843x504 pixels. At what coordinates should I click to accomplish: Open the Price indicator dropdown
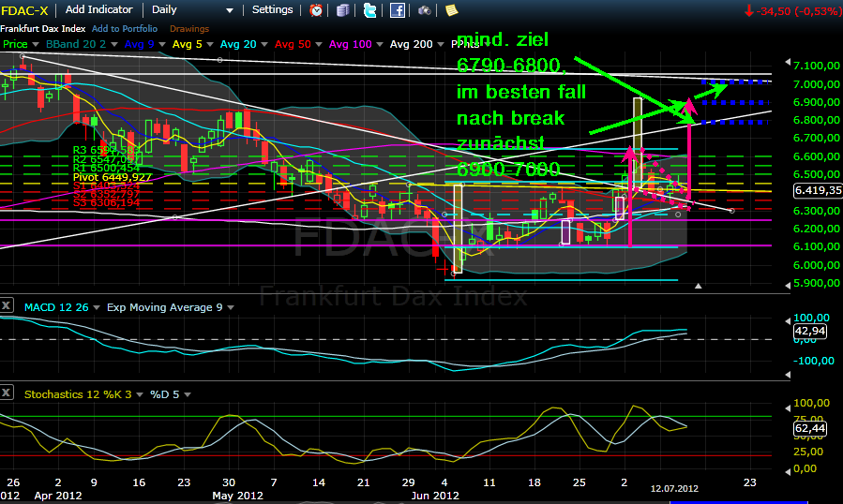coord(36,44)
